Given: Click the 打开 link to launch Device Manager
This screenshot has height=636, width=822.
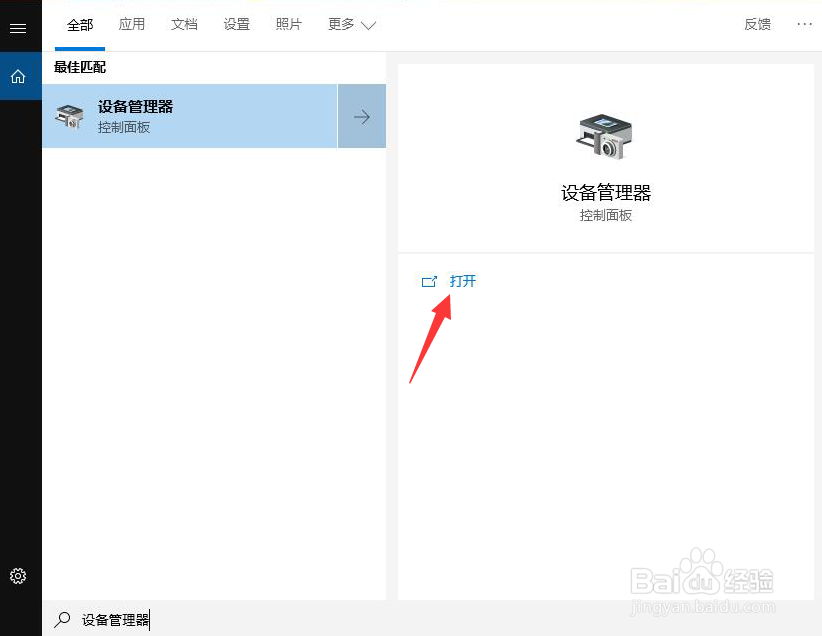Looking at the screenshot, I should (x=462, y=281).
